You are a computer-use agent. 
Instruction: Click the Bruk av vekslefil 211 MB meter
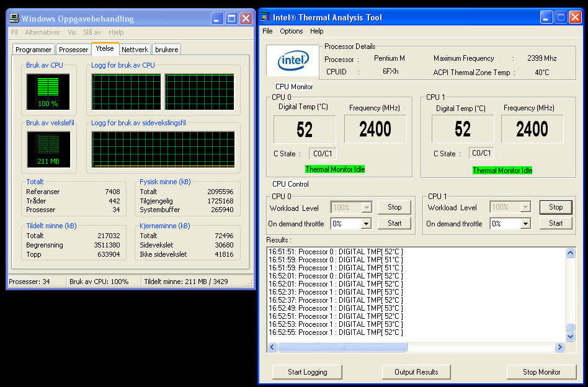click(48, 149)
